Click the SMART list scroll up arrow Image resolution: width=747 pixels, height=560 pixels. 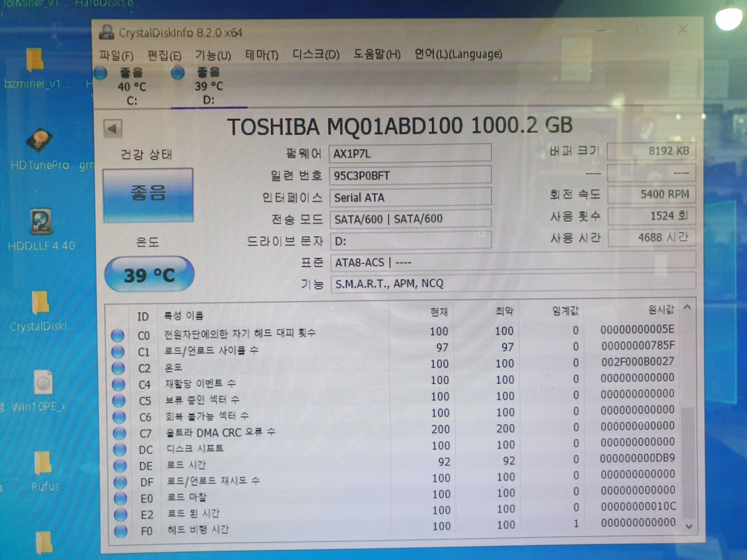pos(687,308)
